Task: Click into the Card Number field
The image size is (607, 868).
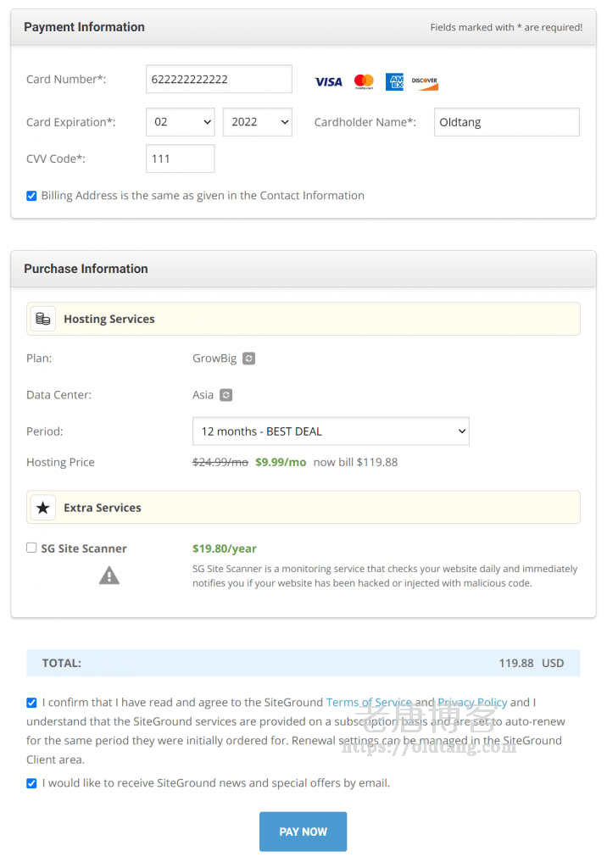Action: point(219,80)
